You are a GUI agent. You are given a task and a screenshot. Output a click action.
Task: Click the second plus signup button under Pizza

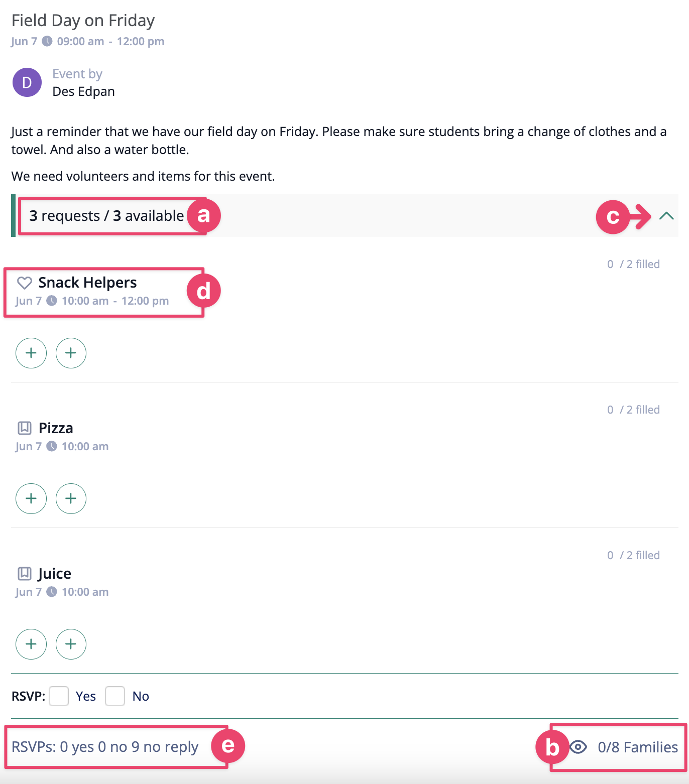click(71, 498)
